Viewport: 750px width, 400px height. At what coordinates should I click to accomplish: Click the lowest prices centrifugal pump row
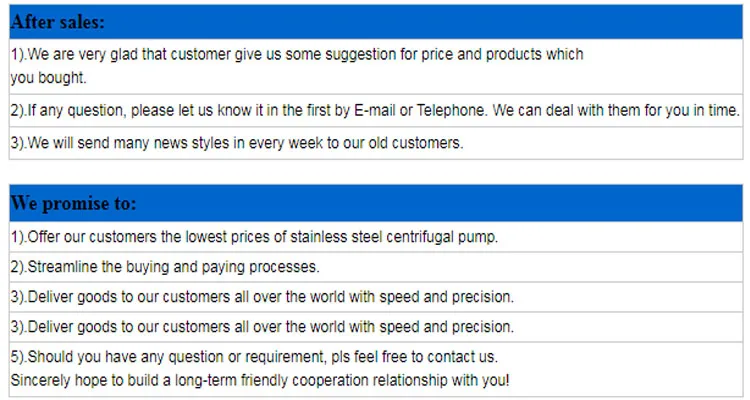[x=254, y=237]
